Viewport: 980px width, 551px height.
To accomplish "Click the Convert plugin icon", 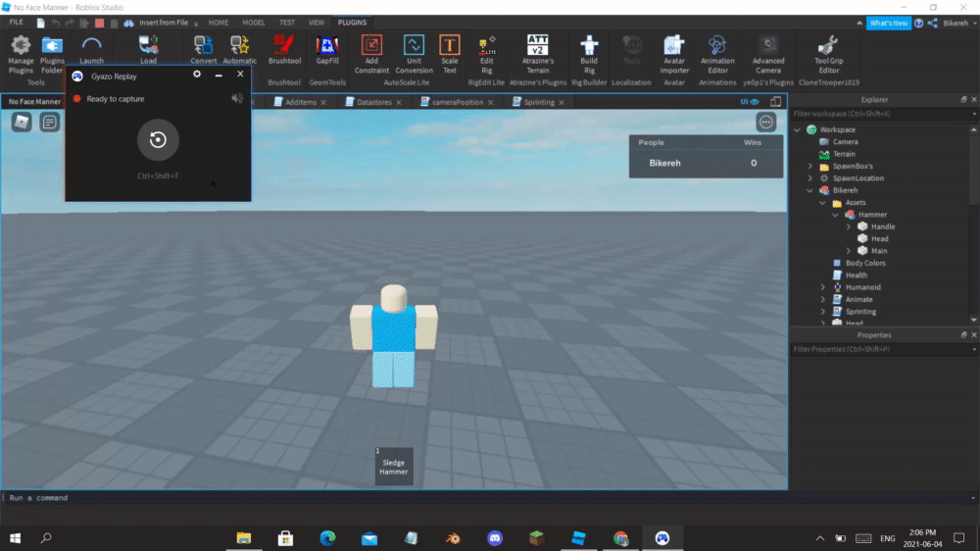I will (x=203, y=50).
